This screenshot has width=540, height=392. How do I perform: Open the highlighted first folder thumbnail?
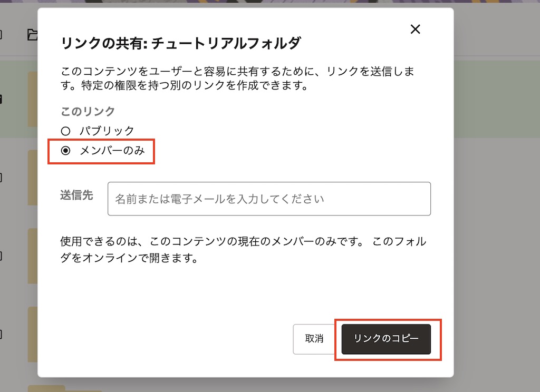pyautogui.click(x=33, y=99)
